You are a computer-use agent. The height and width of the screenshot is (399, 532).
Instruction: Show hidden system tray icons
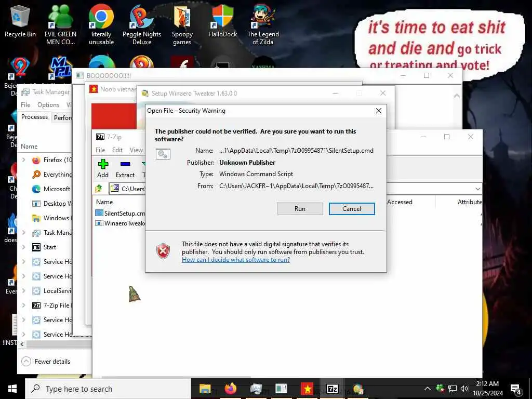point(428,389)
